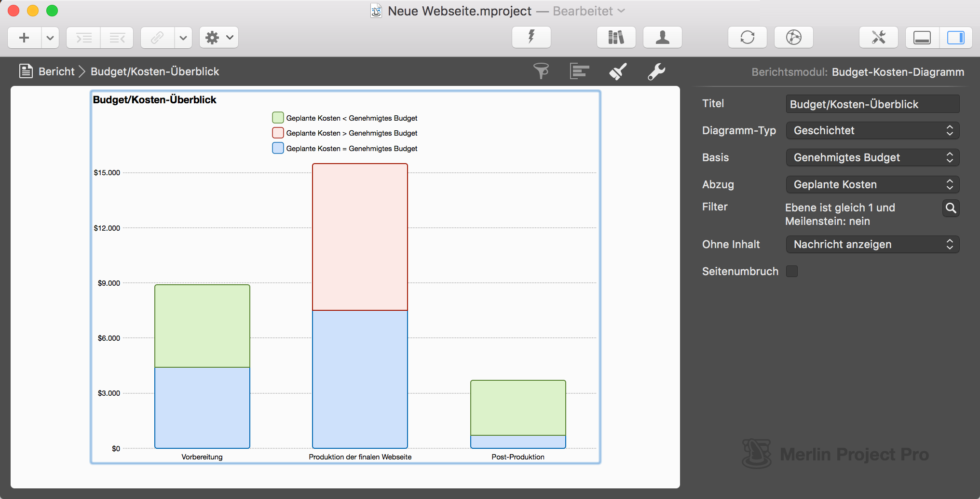Click the crossed tools inspector icon
The width and height of the screenshot is (980, 499).
(878, 37)
